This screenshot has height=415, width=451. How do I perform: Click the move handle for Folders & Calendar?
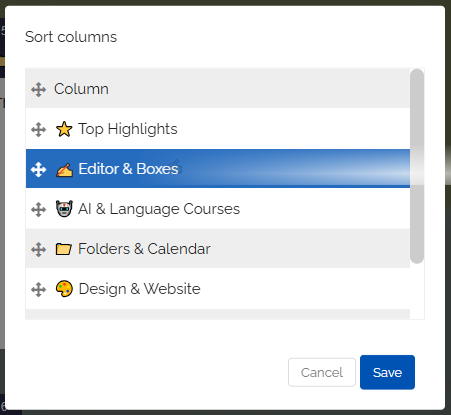38,249
